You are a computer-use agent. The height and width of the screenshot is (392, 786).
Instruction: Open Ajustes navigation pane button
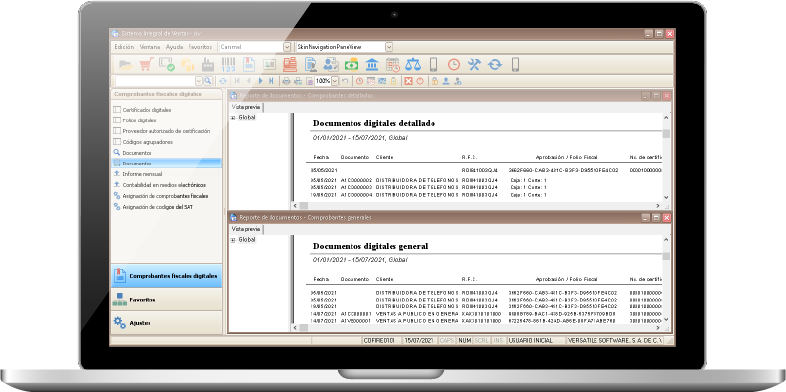(166, 323)
